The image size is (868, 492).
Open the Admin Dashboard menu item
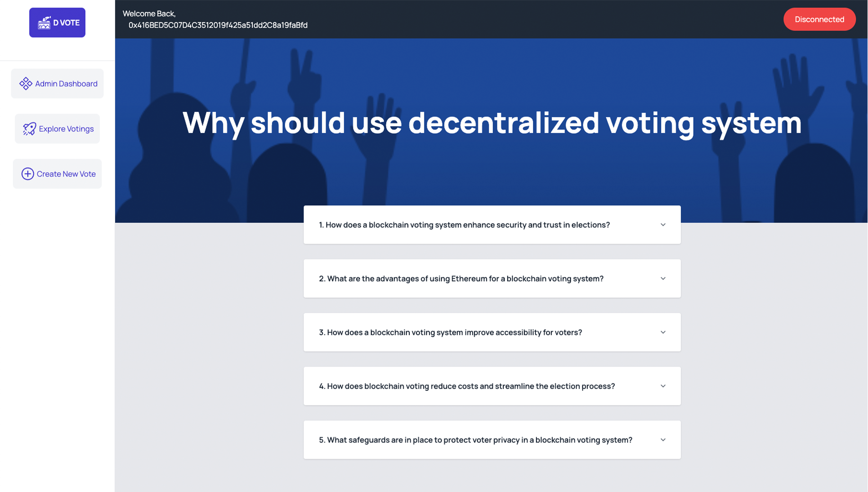coord(66,83)
